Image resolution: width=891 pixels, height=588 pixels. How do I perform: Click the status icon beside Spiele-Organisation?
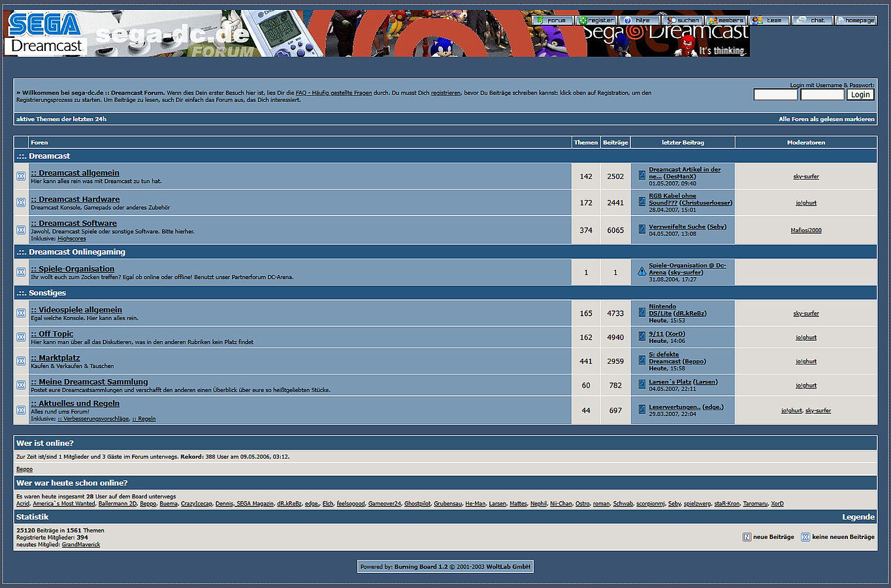coord(21,272)
